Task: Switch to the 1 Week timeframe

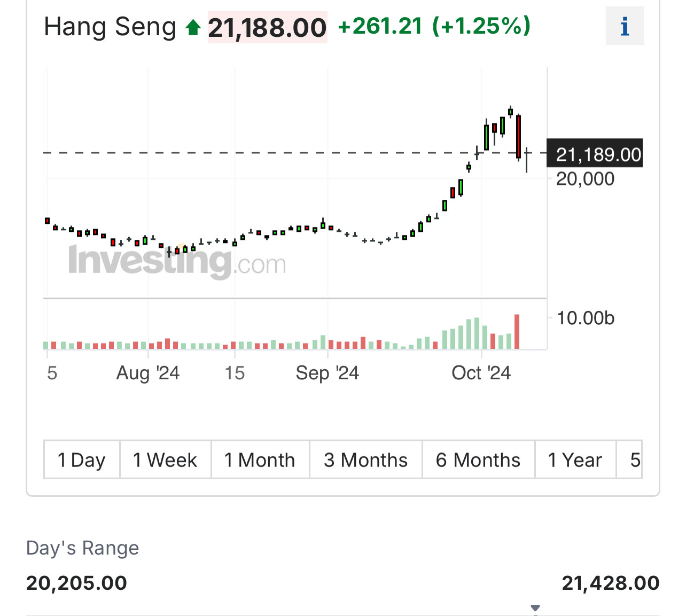Action: pos(165,459)
